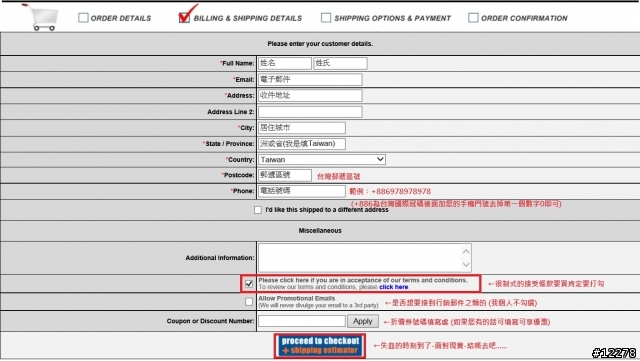This screenshot has width=640, height=361.
Task: Click the City input field
Action: point(302,127)
